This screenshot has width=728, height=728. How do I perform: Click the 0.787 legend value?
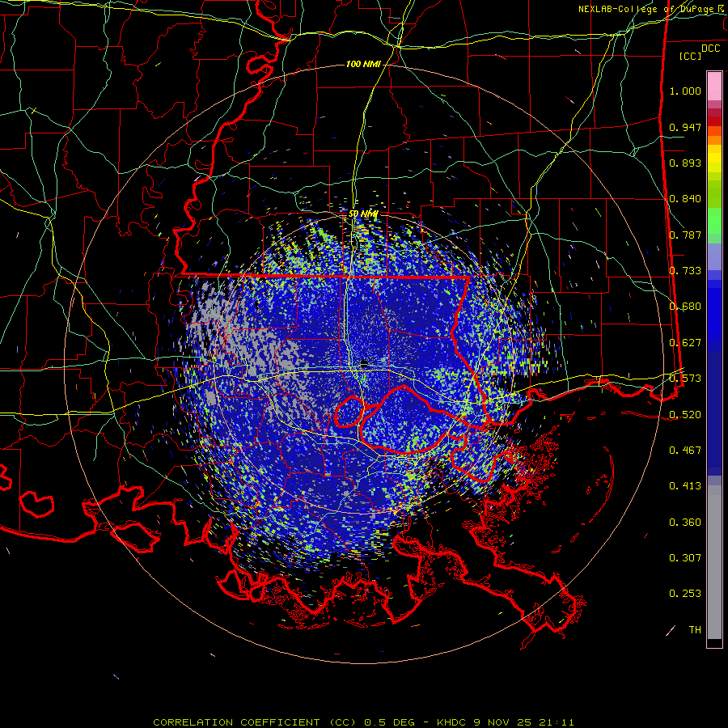pyautogui.click(x=685, y=235)
